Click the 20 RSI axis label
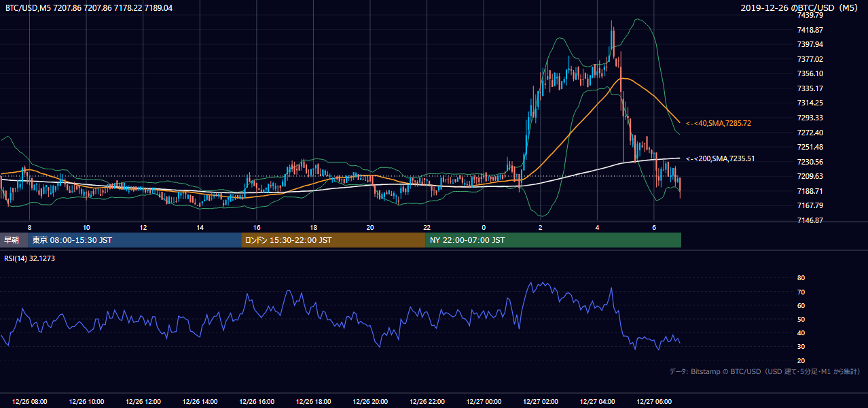Screen dimensions: 868x408 (801, 360)
